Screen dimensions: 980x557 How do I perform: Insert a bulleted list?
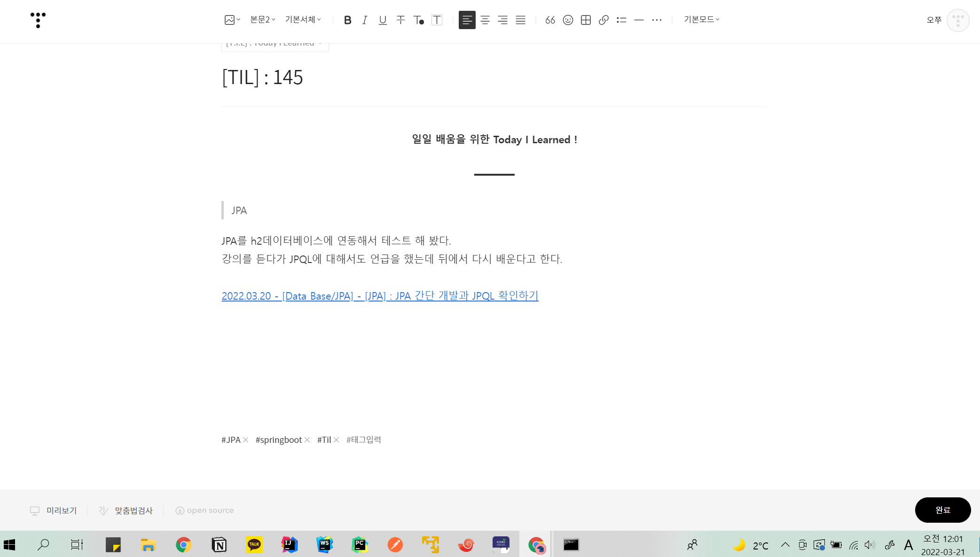[x=621, y=20]
